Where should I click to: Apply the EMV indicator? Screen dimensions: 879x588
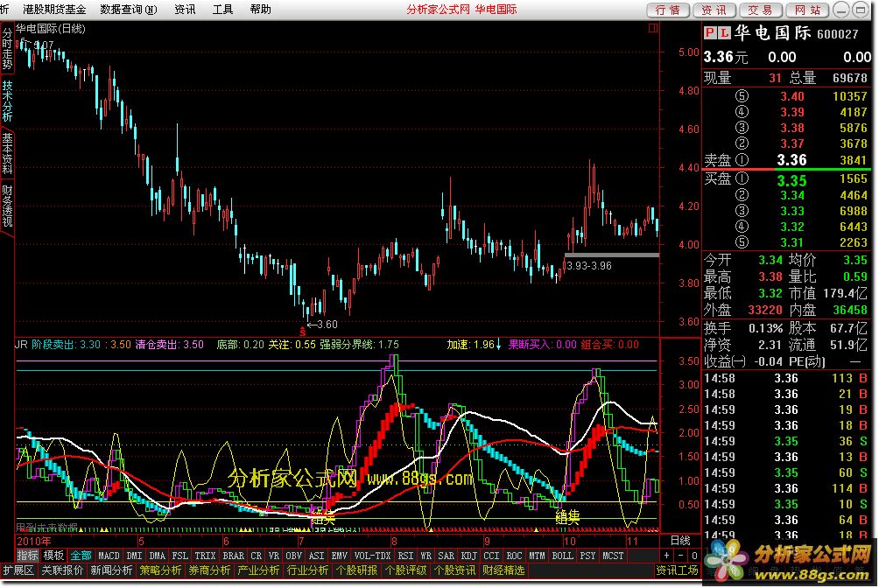(x=340, y=556)
